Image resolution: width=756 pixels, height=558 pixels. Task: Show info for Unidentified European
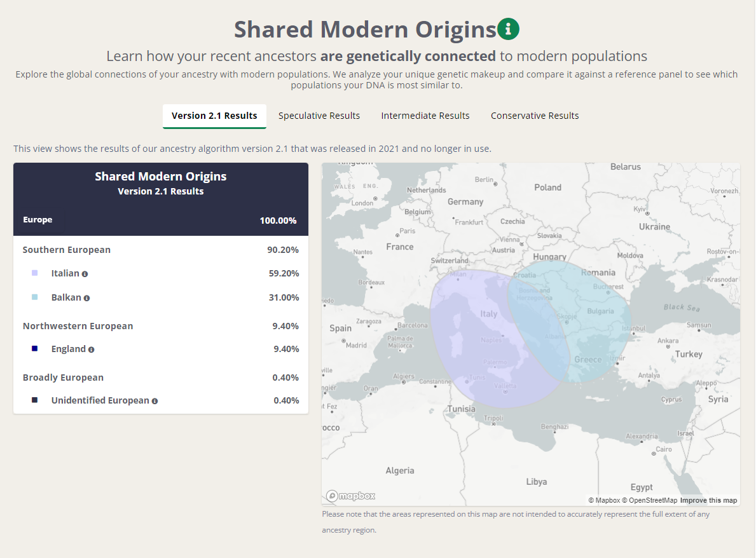pos(155,401)
